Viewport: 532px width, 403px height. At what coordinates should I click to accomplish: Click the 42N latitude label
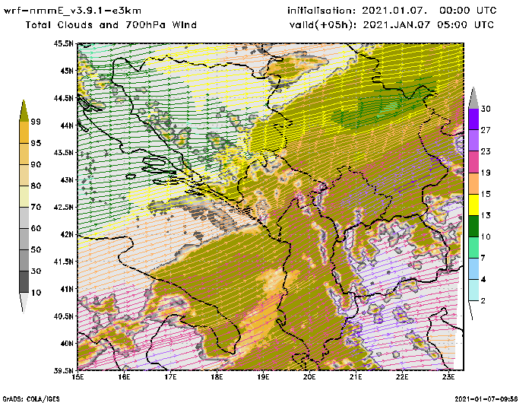67,234
